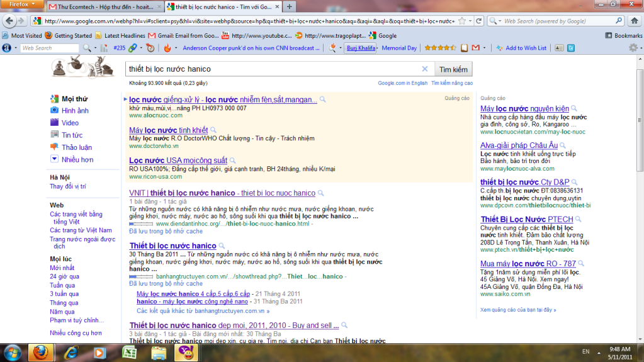Viewport: 644px width, 362px height.
Task: Click the Thay đổi vị trí link
Action: [x=68, y=186]
